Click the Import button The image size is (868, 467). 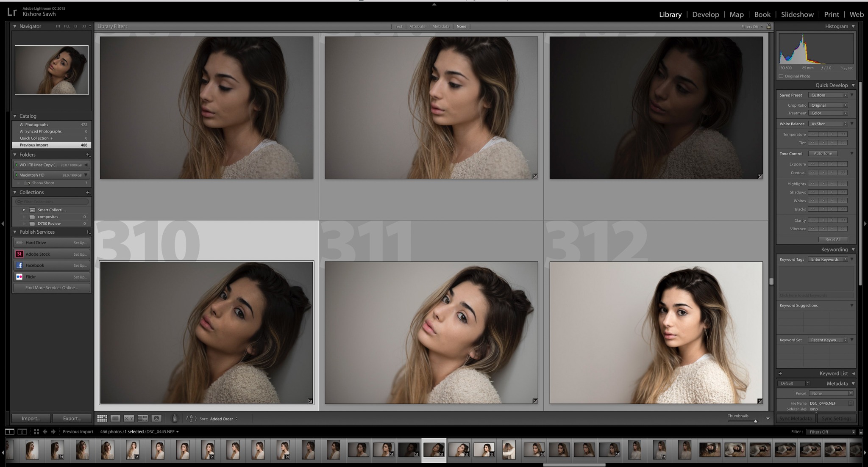31,418
